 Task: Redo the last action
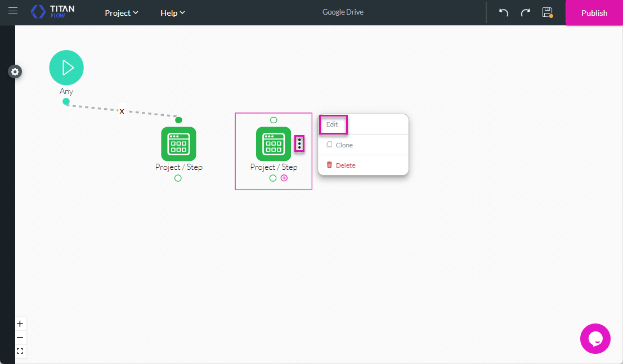(x=525, y=12)
